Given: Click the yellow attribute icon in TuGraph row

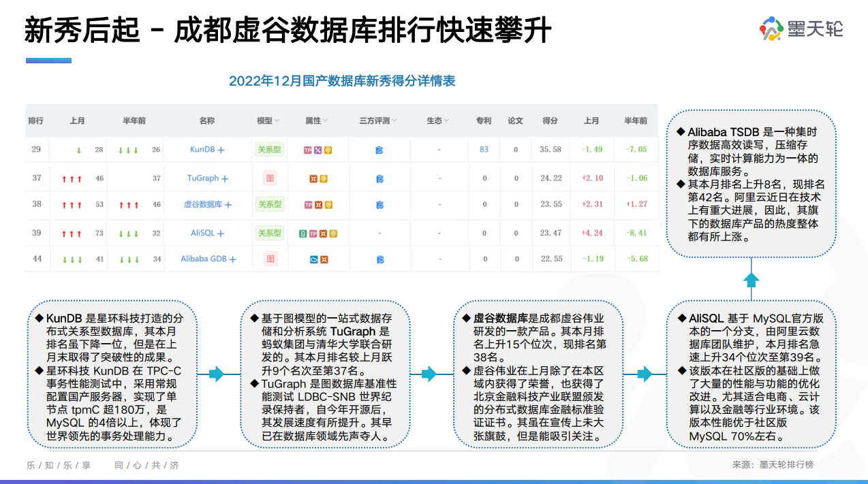Looking at the screenshot, I should (324, 179).
